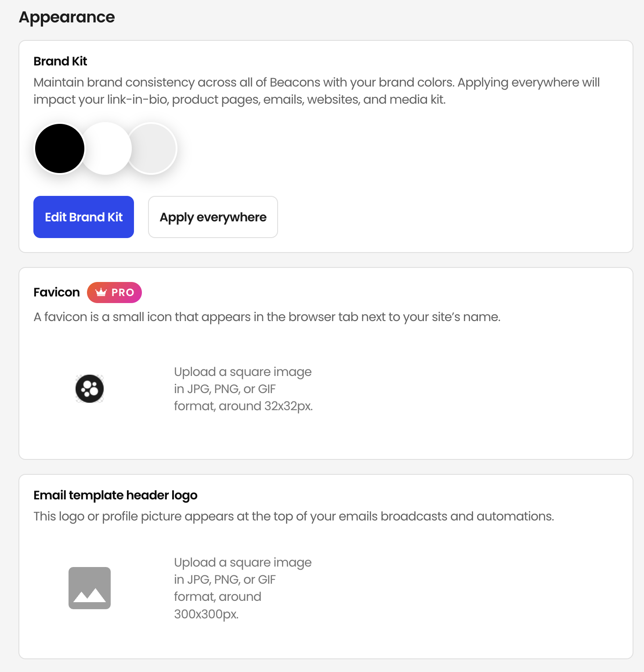Image resolution: width=644 pixels, height=672 pixels.
Task: Click the Apply everywhere button
Action: coord(213,217)
